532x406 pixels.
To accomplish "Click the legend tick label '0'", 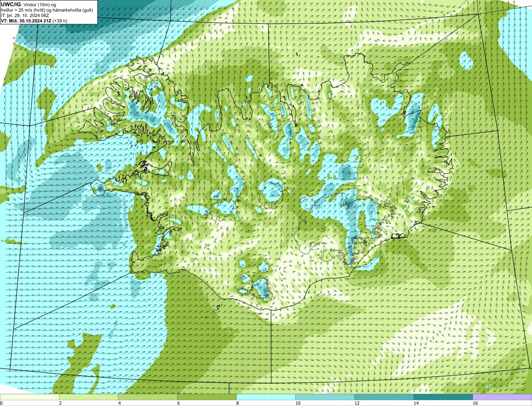I will [x=1, y=403].
